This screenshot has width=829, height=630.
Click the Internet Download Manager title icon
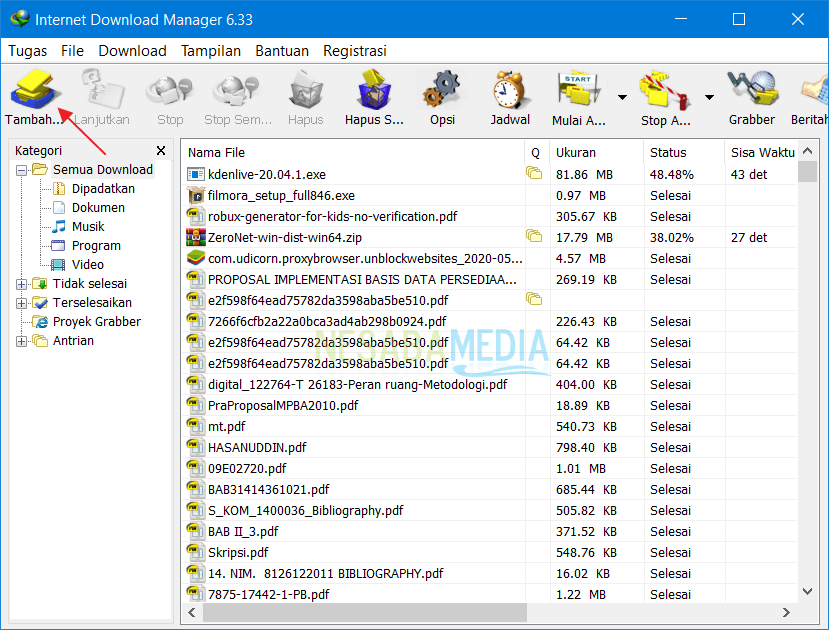coord(20,19)
